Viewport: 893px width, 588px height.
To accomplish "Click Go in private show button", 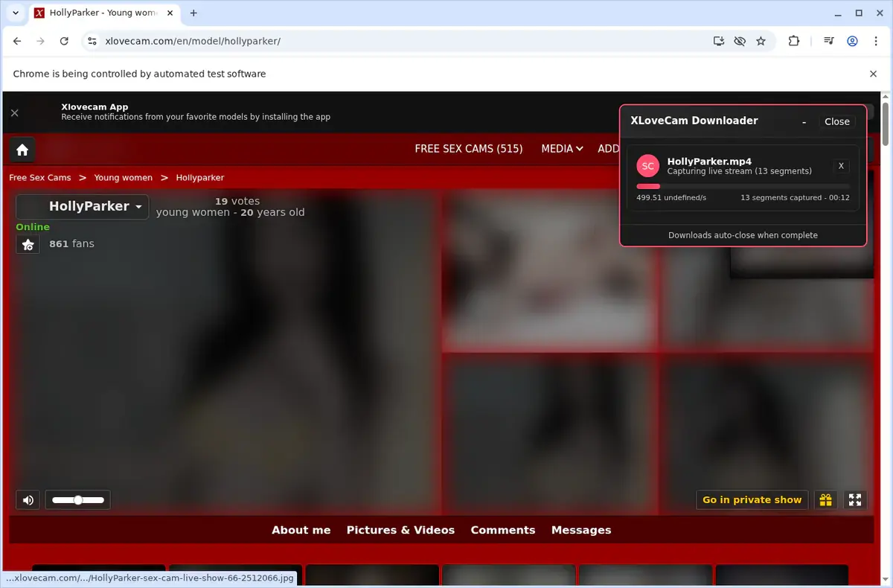I will click(752, 499).
